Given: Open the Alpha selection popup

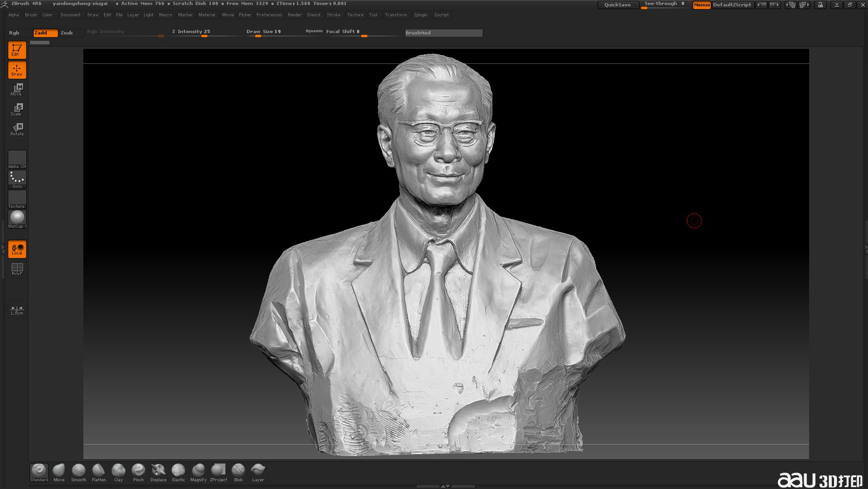Looking at the screenshot, I should pos(17,159).
